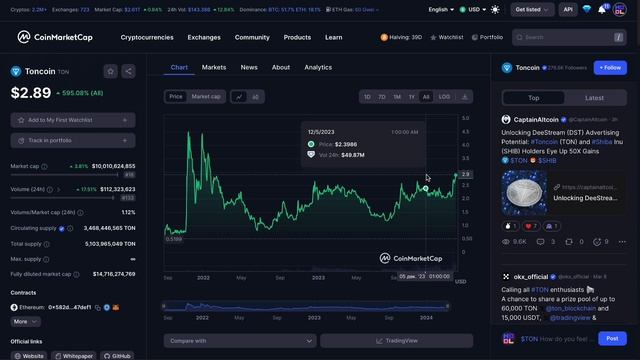This screenshot has height=360, width=640.
Task: Show Latest community posts
Action: [594, 98]
